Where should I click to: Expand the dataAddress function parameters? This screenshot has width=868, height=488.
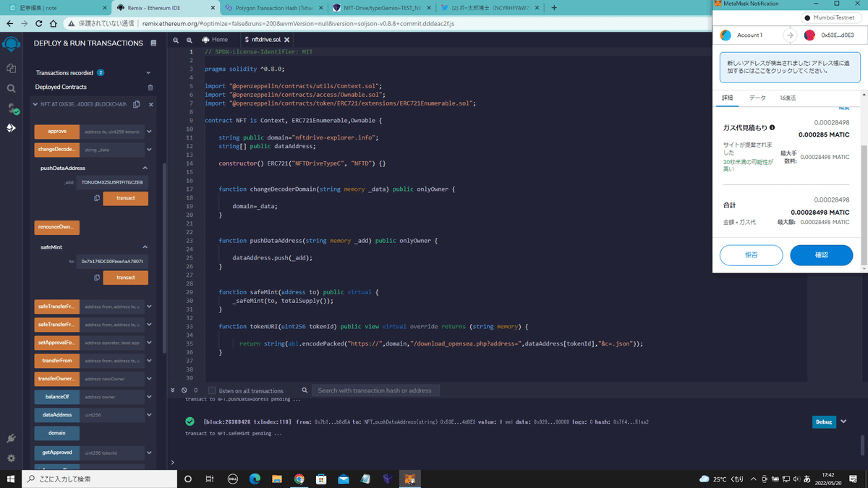coord(149,415)
